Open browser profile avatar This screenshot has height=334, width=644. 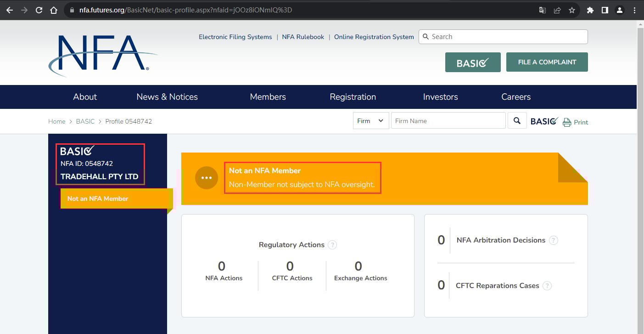tap(620, 10)
